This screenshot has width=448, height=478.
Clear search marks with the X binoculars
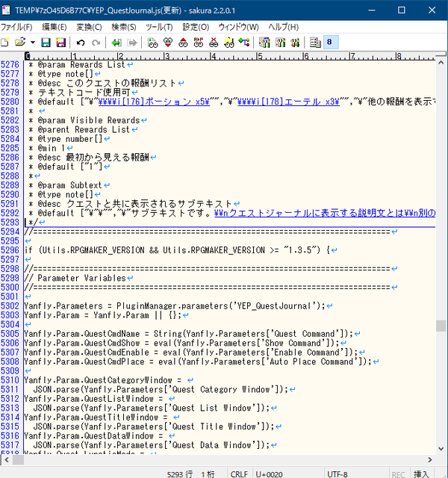[x=214, y=43]
